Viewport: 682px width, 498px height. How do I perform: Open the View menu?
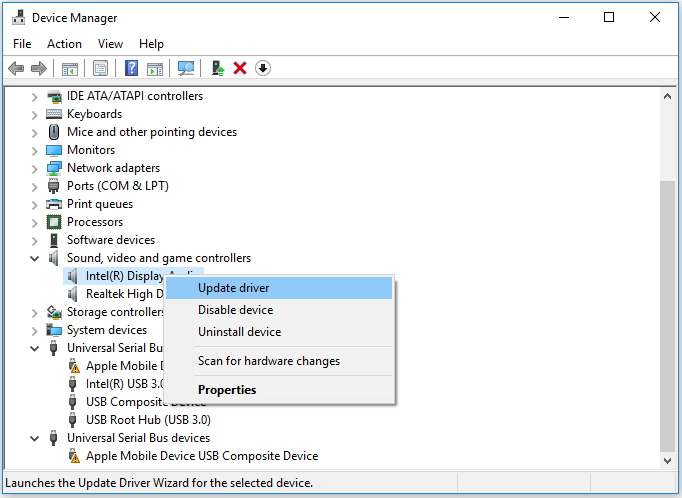coord(110,44)
